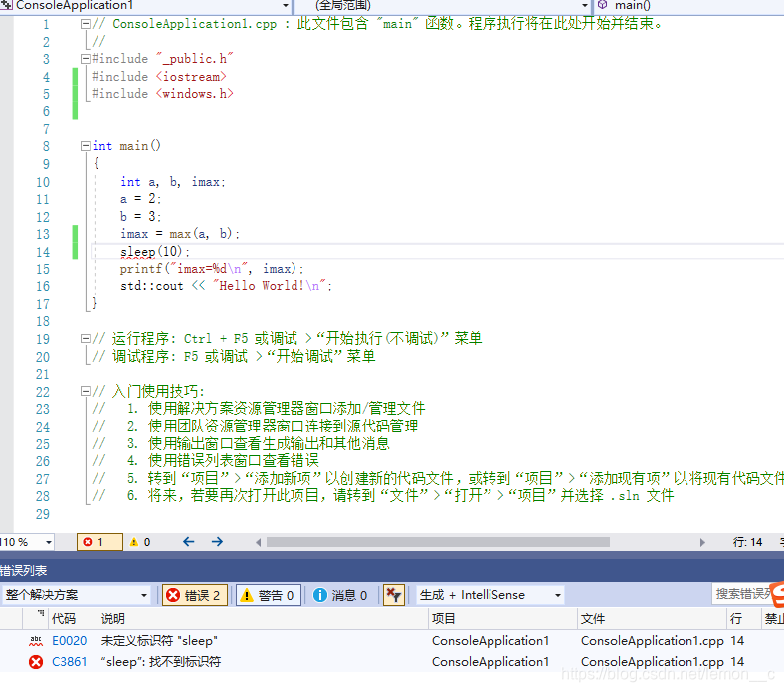Image resolution: width=784 pixels, height=692 pixels.
Task: Click the 搜索错误列表 search box
Action: (x=744, y=593)
